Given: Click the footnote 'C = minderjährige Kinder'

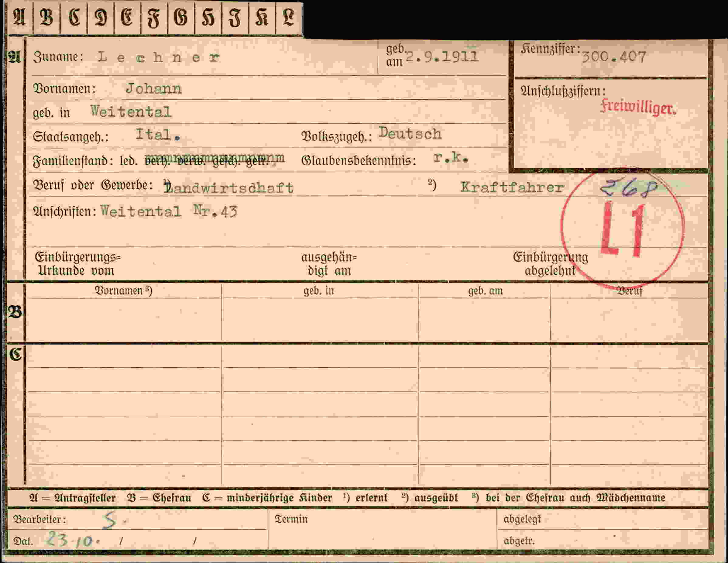Looking at the screenshot, I should click(267, 498).
